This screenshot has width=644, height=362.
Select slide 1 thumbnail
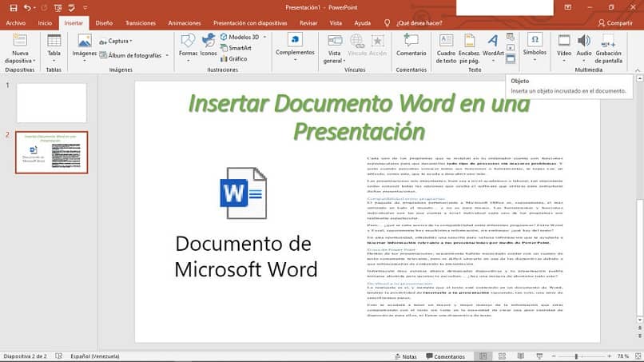click(52, 103)
